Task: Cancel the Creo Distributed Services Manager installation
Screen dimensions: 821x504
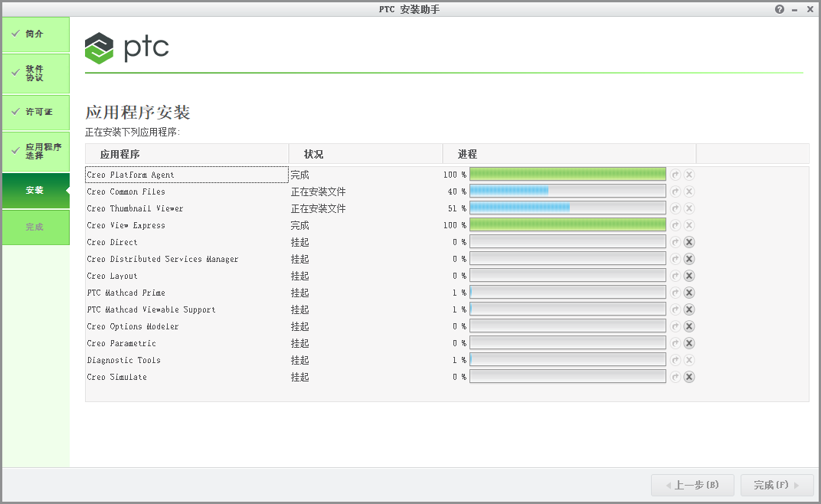Action: 689,259
